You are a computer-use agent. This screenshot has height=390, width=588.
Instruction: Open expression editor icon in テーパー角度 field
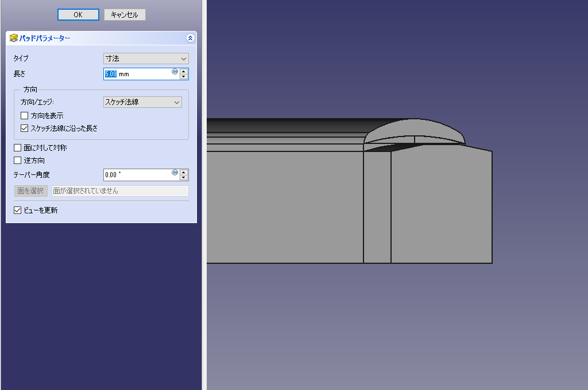click(x=175, y=172)
